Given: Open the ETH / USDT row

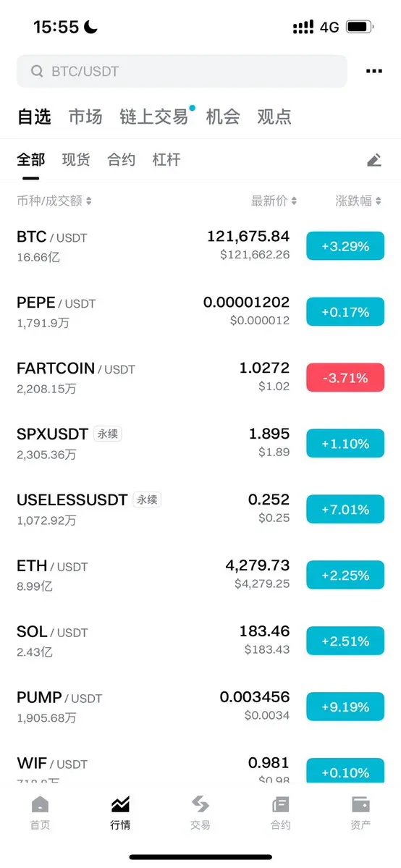Looking at the screenshot, I should click(200, 575).
